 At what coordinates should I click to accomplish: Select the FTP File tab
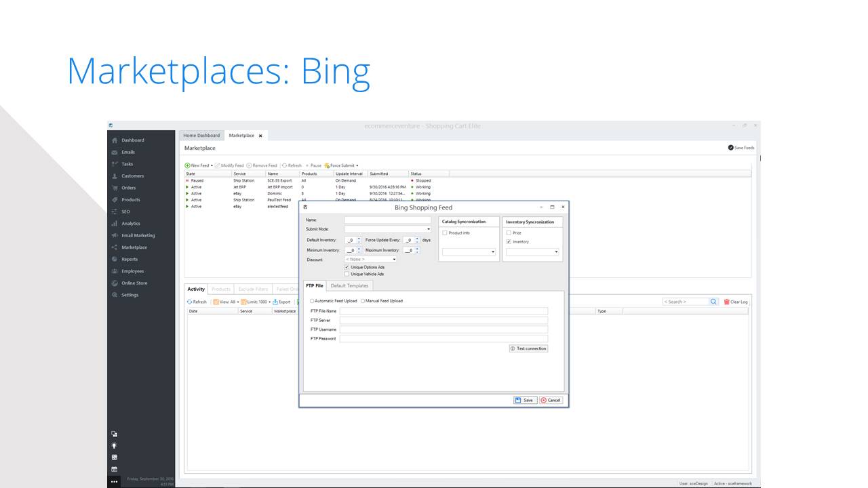click(x=315, y=286)
